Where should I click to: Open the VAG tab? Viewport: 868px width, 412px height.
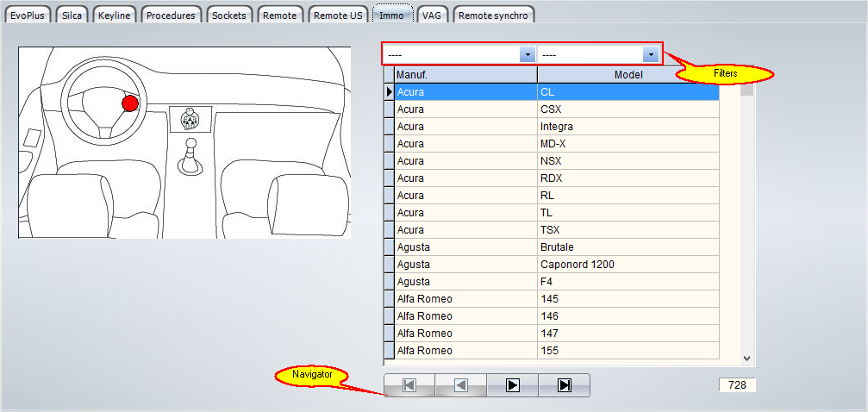432,15
